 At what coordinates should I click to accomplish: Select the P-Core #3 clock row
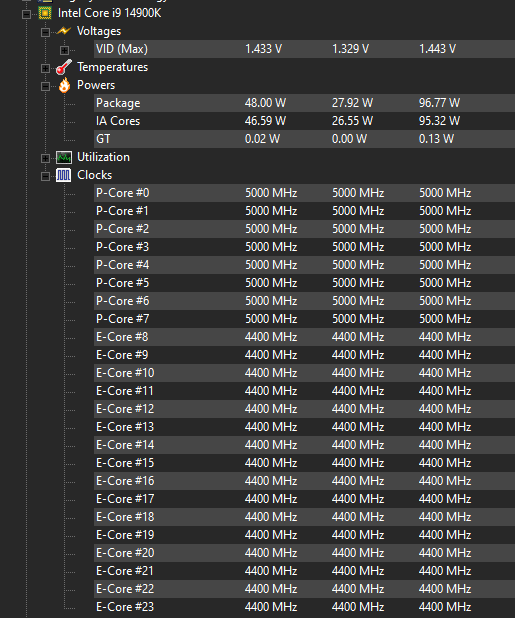coord(305,247)
